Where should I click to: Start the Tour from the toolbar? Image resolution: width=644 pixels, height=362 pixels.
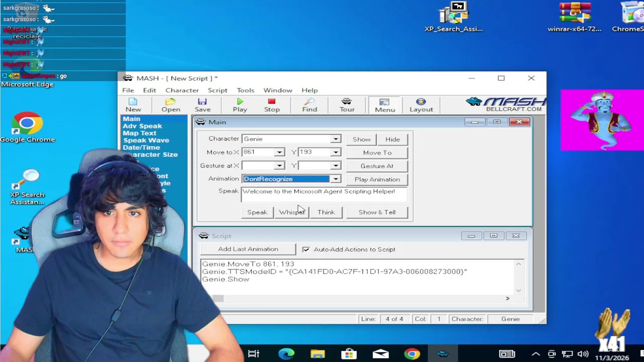click(x=347, y=105)
